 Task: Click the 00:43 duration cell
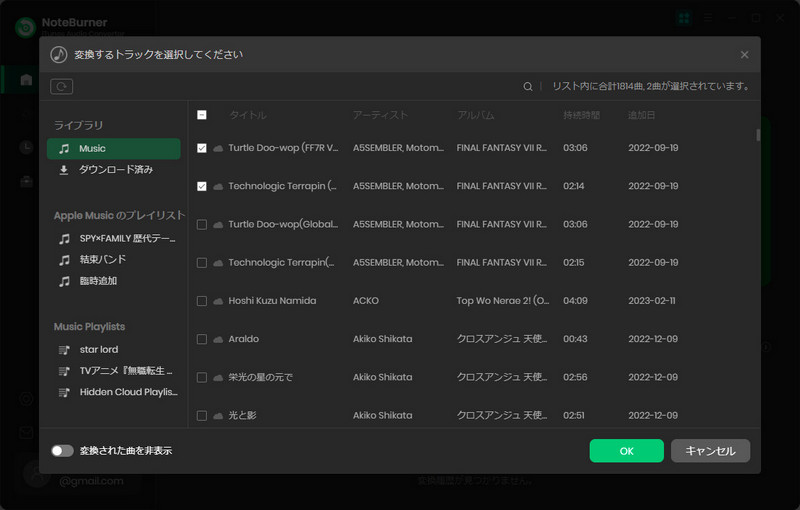[575, 339]
